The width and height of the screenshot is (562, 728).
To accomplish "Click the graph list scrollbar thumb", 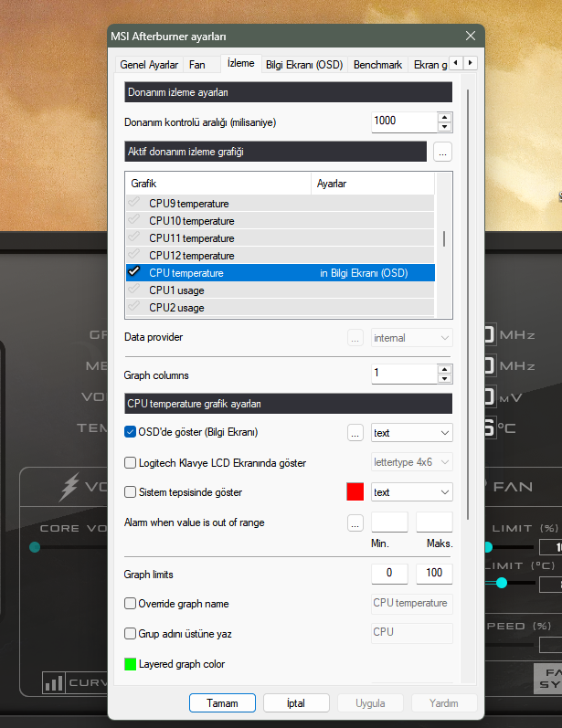I will pos(444,238).
